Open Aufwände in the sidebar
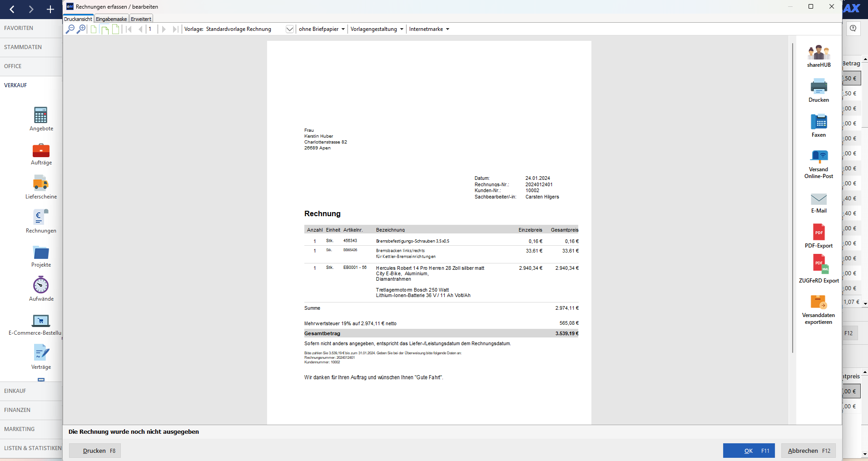 click(41, 289)
